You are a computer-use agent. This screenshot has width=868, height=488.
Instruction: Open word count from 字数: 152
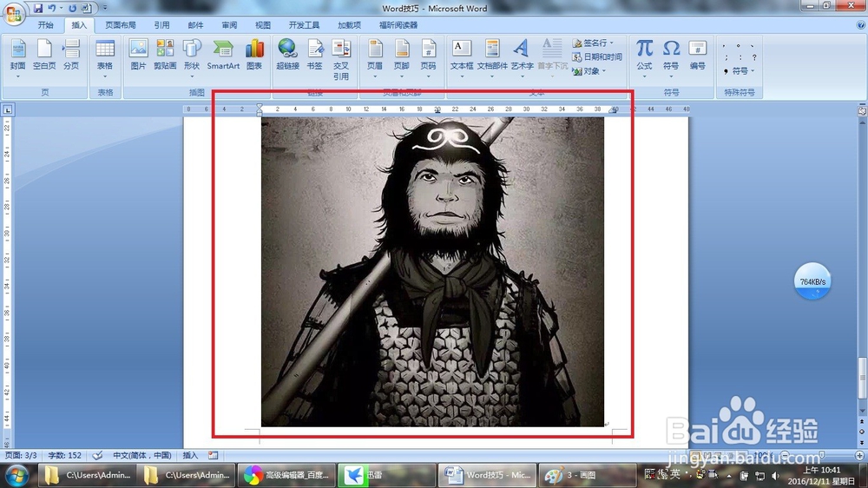pos(64,455)
